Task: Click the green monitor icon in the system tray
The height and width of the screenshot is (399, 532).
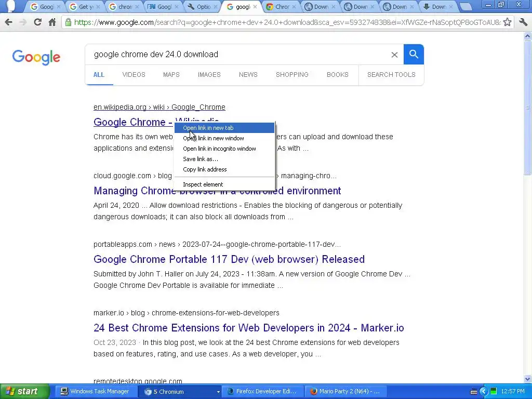Action: 494,392
